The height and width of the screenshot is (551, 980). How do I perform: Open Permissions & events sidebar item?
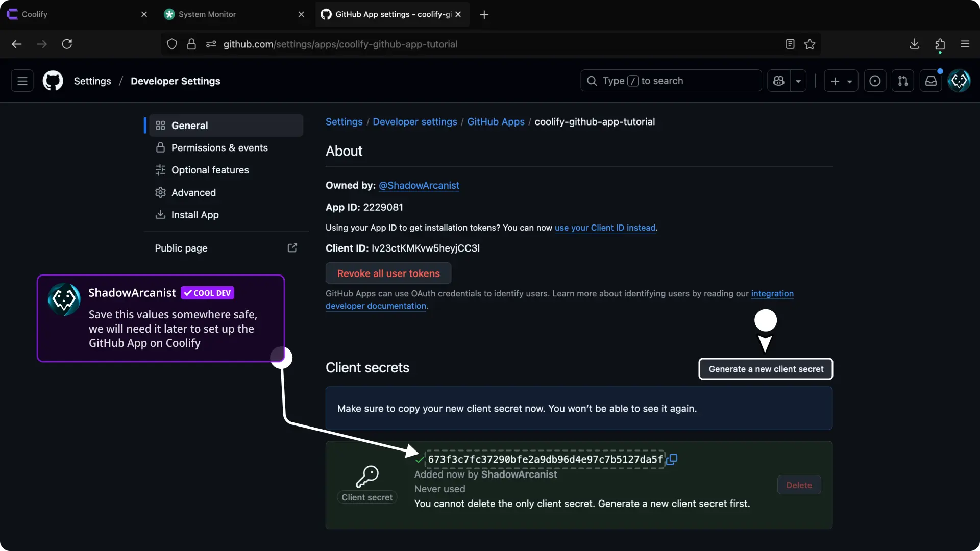click(x=219, y=148)
